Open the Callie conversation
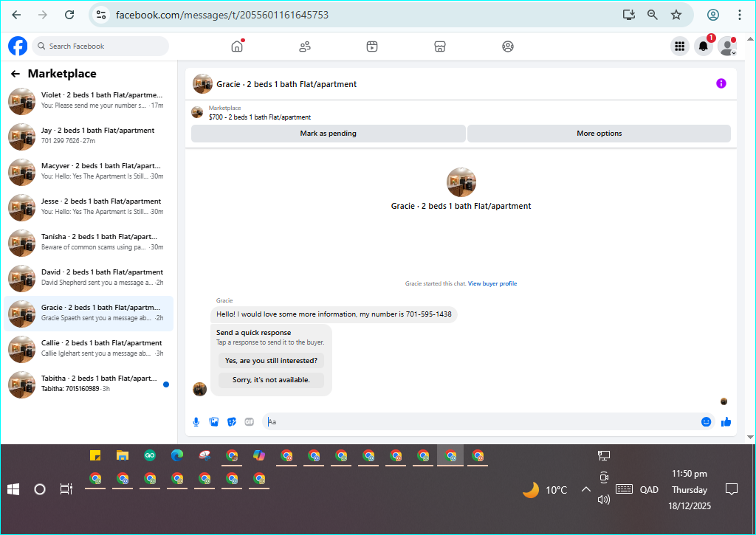Image resolution: width=756 pixels, height=535 pixels. point(89,349)
